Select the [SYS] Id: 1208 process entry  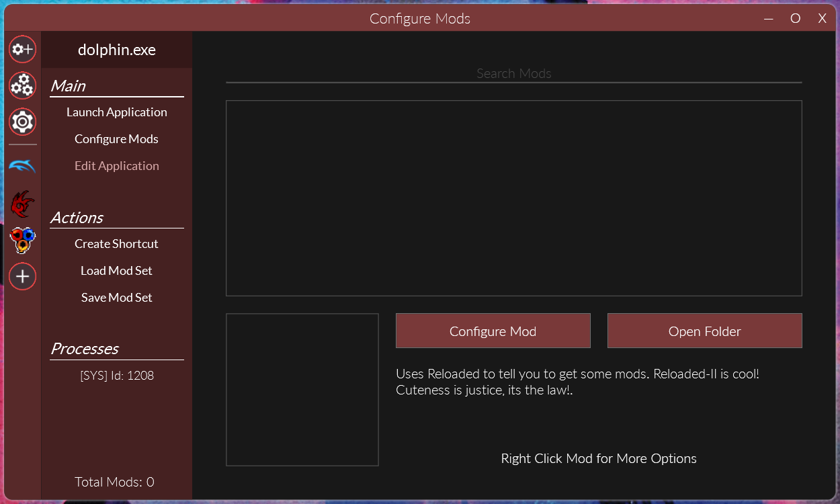click(117, 376)
